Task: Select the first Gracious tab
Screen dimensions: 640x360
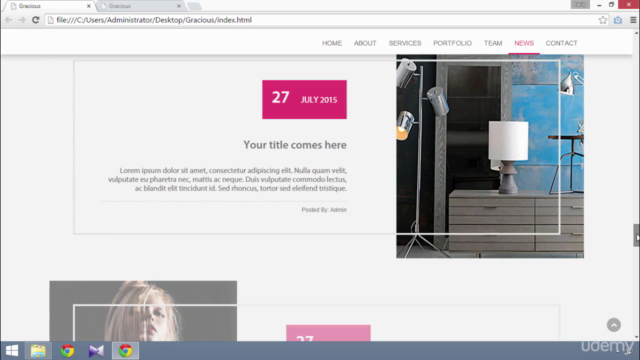Action: coord(51,6)
